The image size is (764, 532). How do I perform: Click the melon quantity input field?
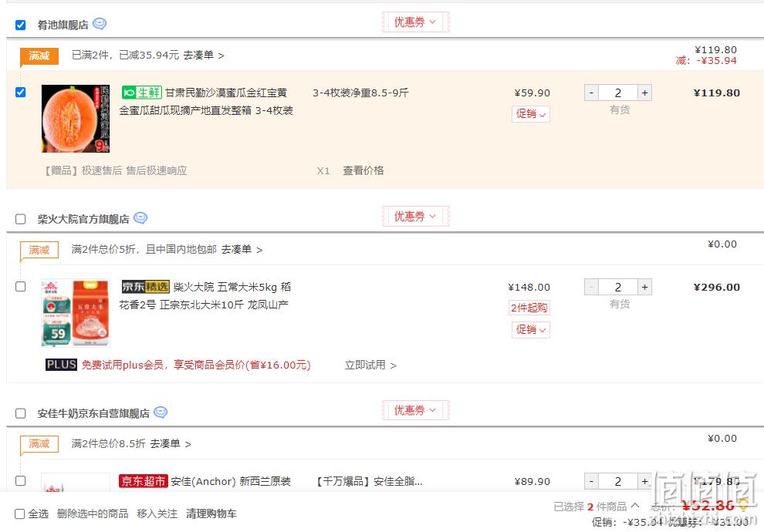point(618,93)
